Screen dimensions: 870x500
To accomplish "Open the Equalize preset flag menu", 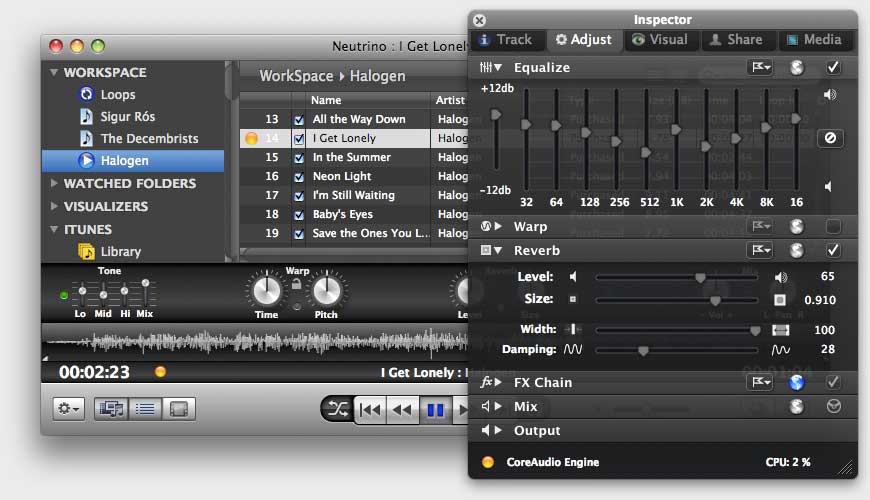I will coord(760,68).
